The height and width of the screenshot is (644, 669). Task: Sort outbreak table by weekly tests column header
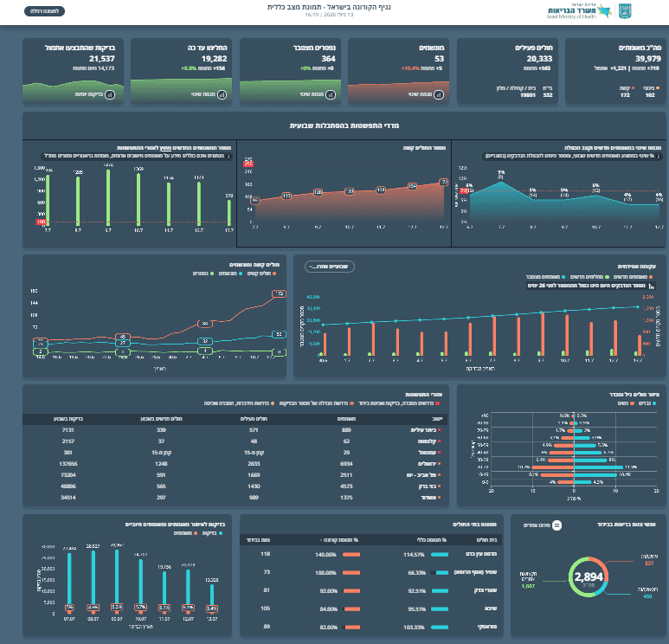point(68,419)
